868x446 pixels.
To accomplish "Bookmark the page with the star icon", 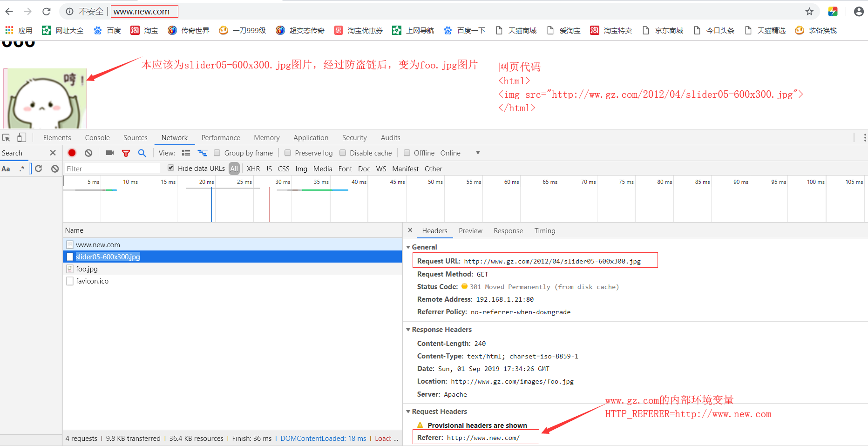I will (809, 12).
